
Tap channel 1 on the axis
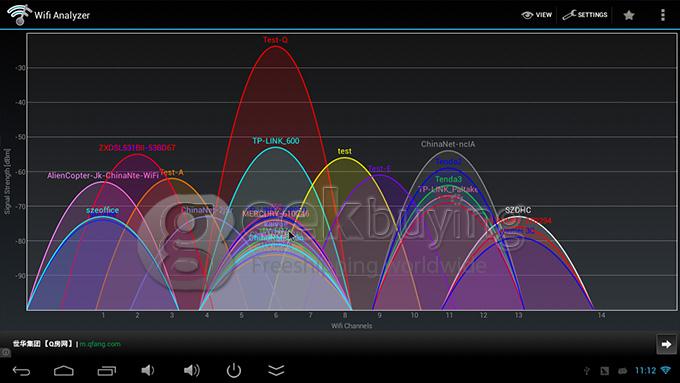103,315
